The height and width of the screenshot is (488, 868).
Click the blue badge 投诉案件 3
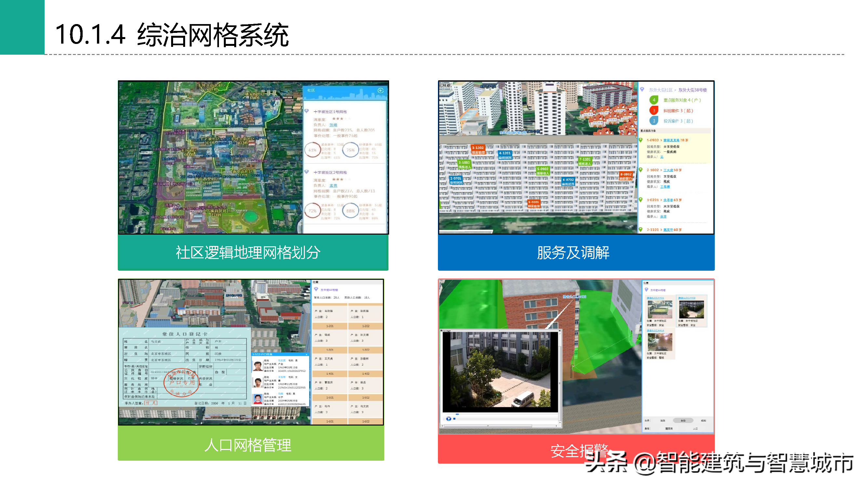pos(654,121)
